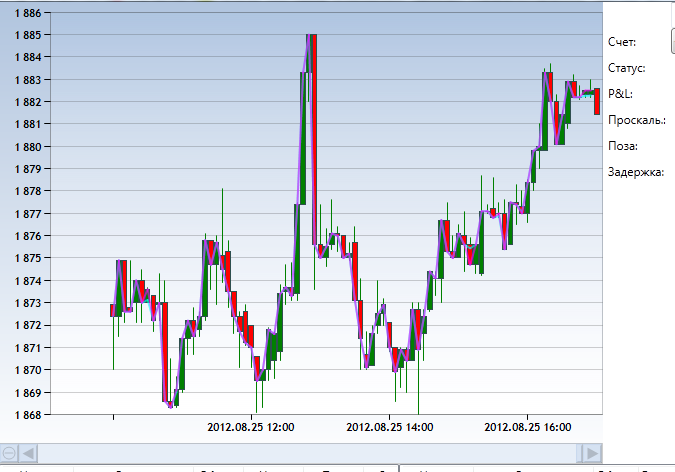Click the chart scrollbar right arrow
Screen dimensions: 675x472
[592, 453]
